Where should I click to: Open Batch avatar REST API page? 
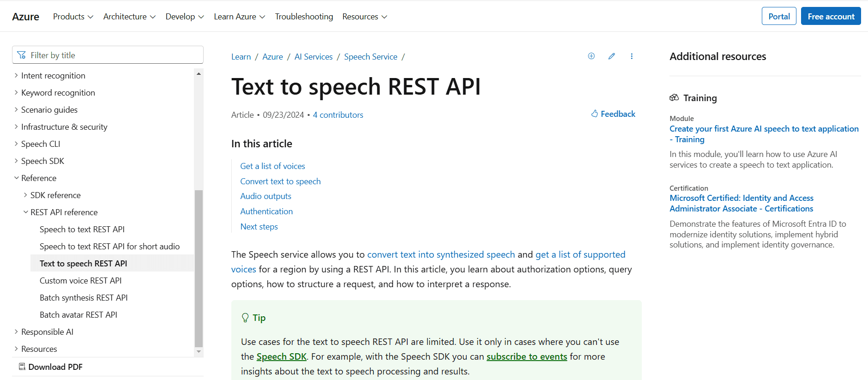coord(78,314)
